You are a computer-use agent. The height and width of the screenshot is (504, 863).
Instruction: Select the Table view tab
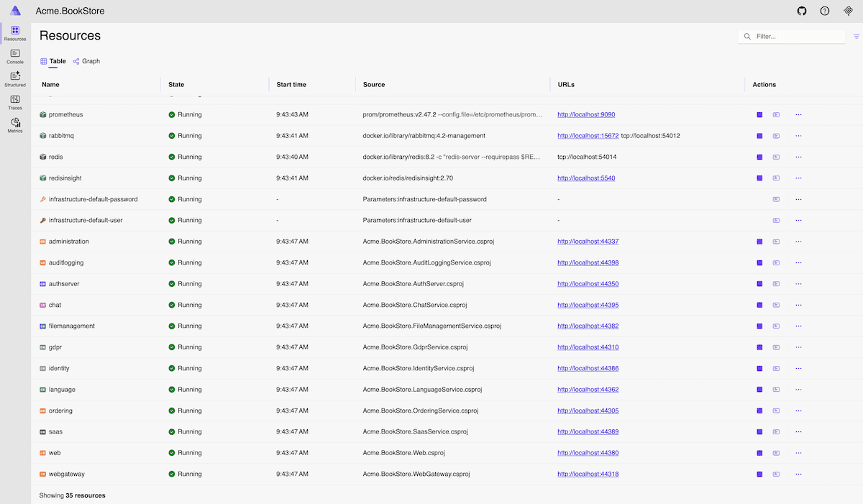coord(54,61)
